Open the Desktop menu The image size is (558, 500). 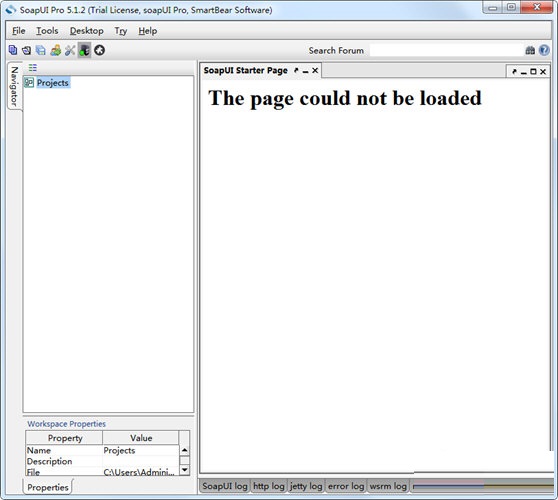[x=86, y=31]
